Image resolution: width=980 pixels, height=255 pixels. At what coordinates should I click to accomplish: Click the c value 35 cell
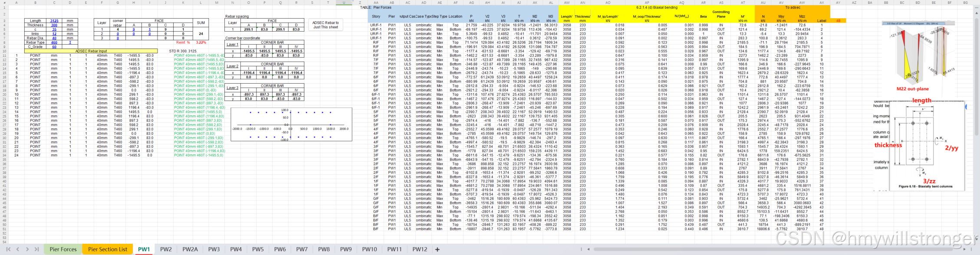point(54,29)
